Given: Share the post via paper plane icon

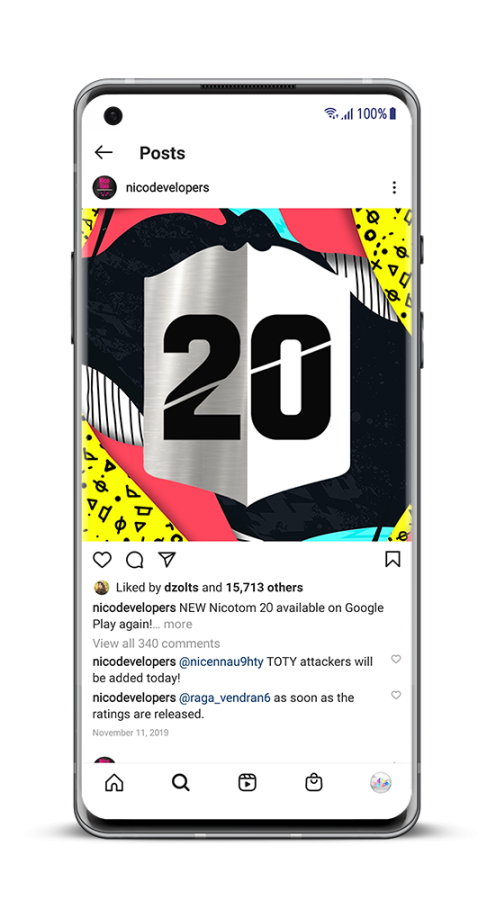Looking at the screenshot, I should coord(166,560).
